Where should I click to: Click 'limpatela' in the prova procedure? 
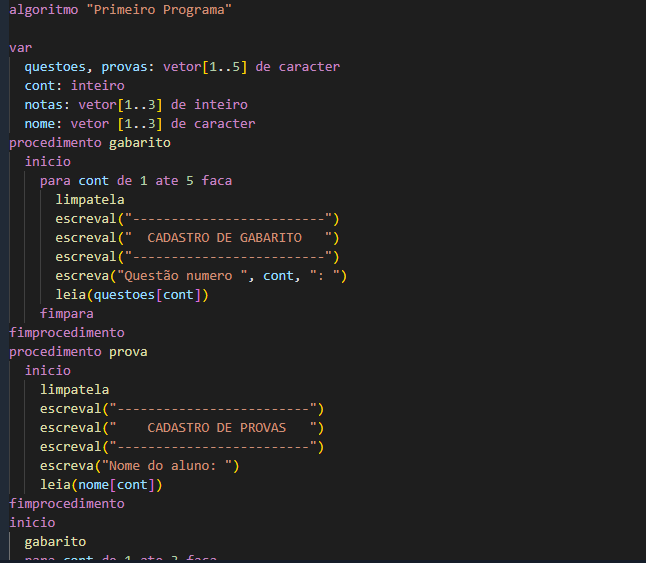[x=75, y=390]
